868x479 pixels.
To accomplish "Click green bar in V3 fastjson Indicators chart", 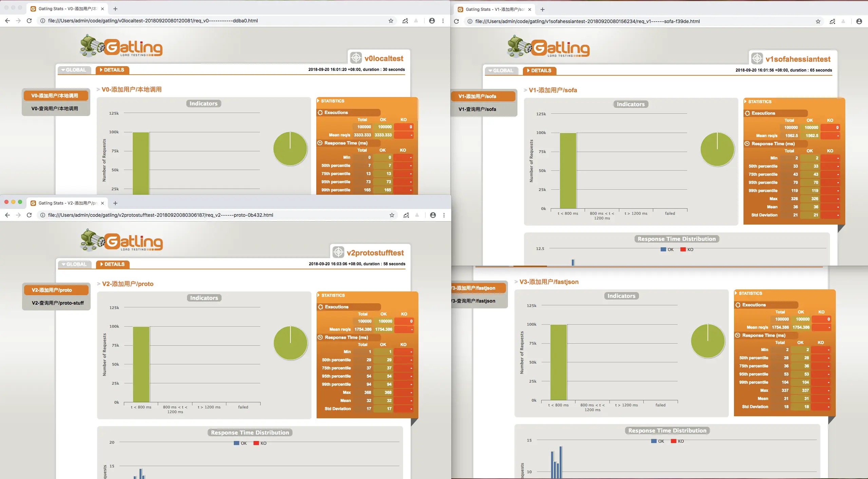I will tap(558, 362).
